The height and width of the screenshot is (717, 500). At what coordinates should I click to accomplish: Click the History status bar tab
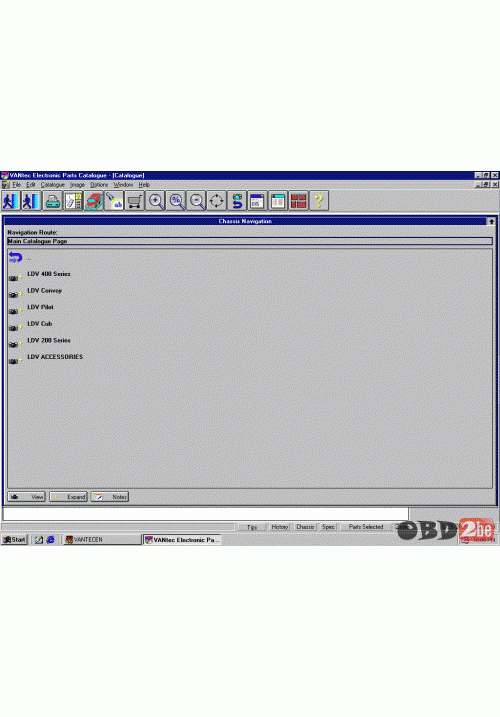point(280,527)
